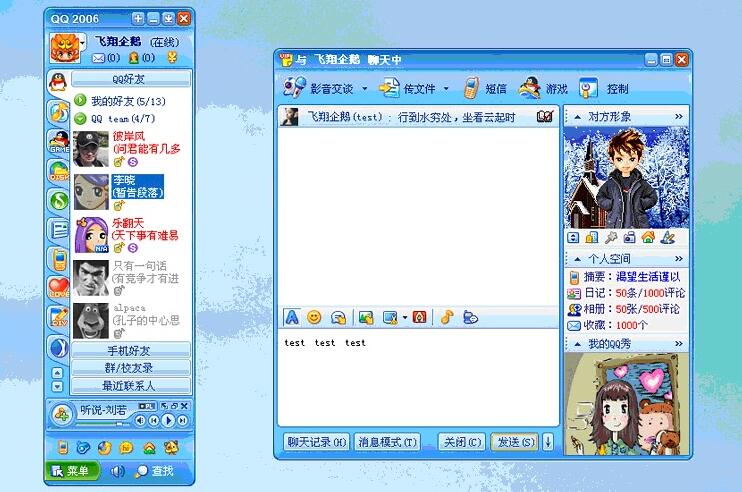The width and height of the screenshot is (742, 492).
Task: Click the sidebar tab scroll up arrow
Action: pos(57,373)
